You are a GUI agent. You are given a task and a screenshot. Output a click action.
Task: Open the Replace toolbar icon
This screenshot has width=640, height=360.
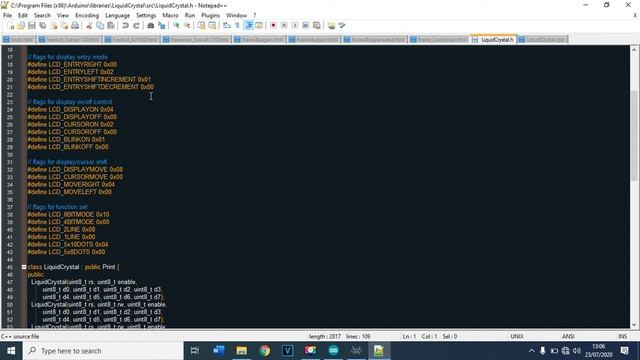162,25
